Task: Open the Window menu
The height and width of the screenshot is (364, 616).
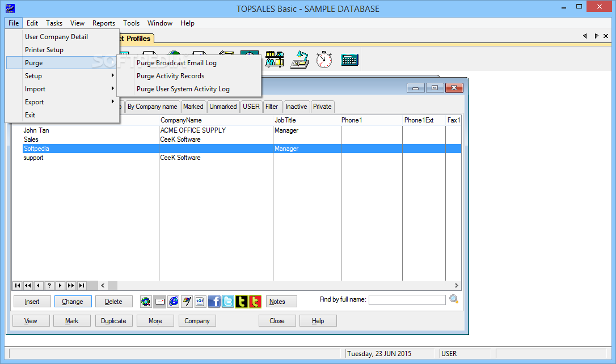Action: tap(160, 23)
